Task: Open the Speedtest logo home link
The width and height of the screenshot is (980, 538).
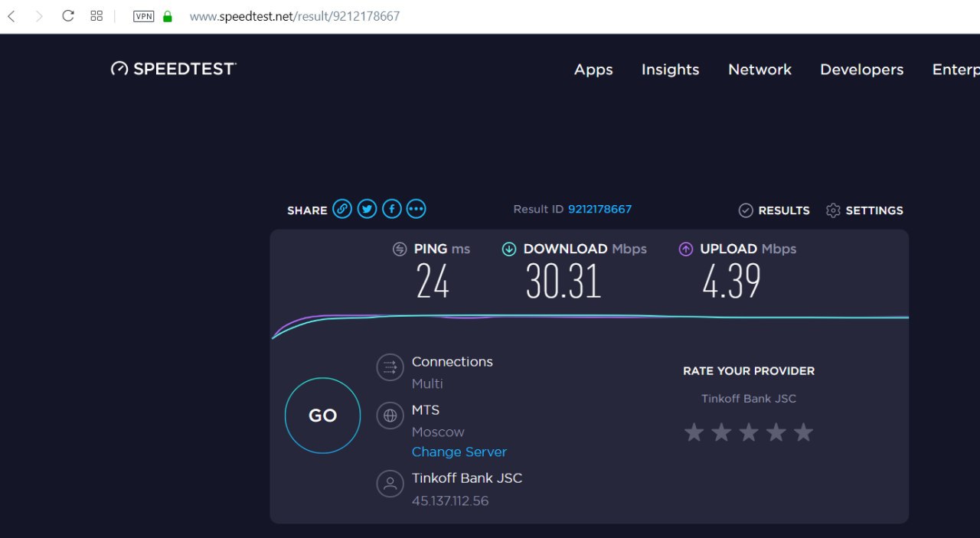Action: (174, 69)
